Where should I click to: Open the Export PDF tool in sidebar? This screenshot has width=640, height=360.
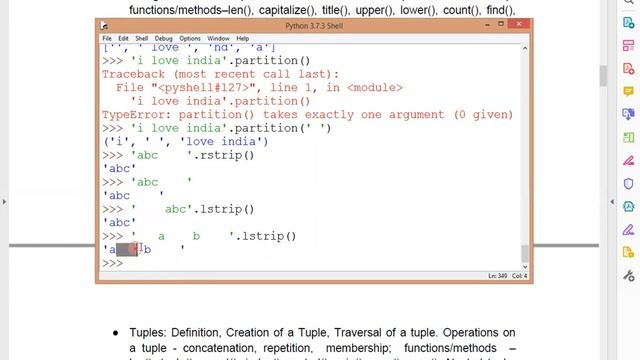[629, 22]
